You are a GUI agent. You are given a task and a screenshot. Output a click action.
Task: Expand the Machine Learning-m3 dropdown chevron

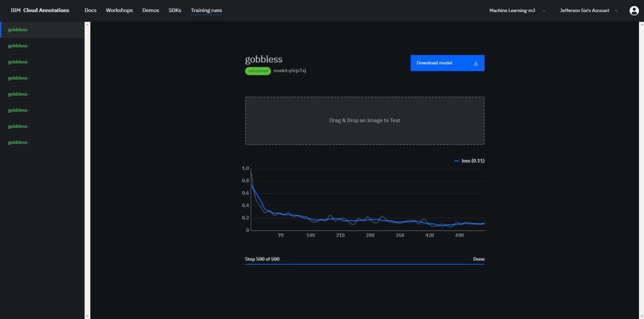(x=544, y=11)
